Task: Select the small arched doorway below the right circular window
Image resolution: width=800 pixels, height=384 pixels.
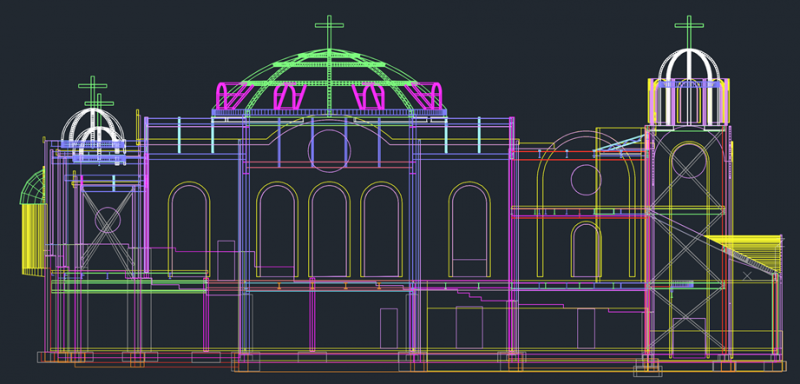Action: [586, 249]
